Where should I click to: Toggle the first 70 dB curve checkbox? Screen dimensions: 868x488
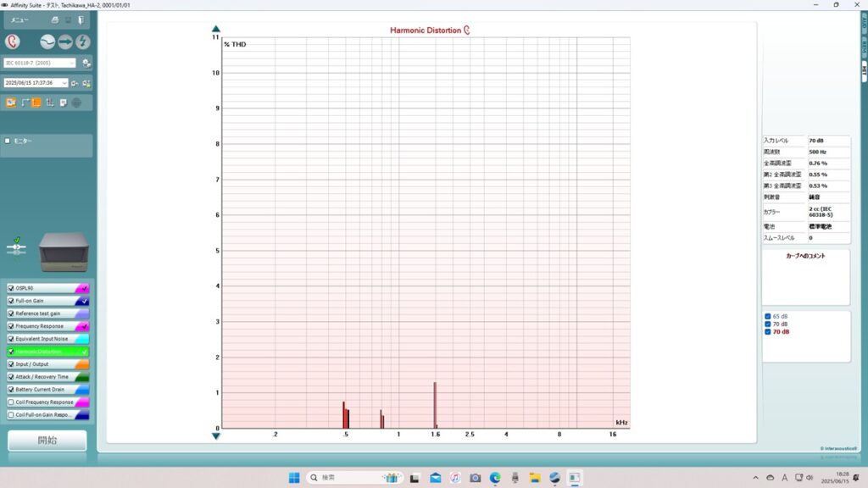(x=768, y=324)
